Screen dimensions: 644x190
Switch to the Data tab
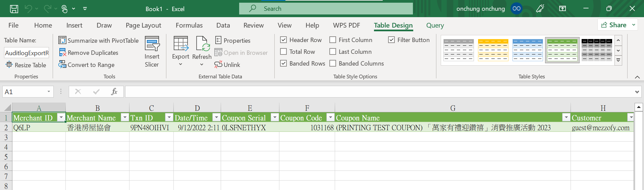(223, 25)
